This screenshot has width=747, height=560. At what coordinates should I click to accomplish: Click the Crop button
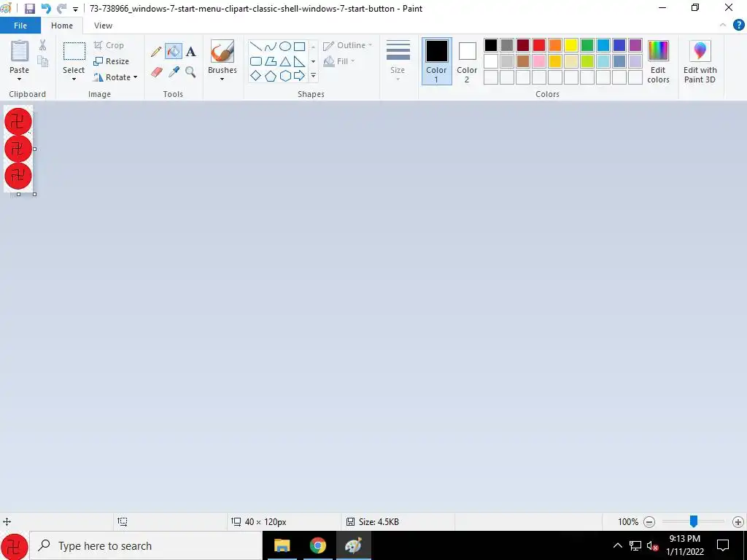[x=109, y=45]
